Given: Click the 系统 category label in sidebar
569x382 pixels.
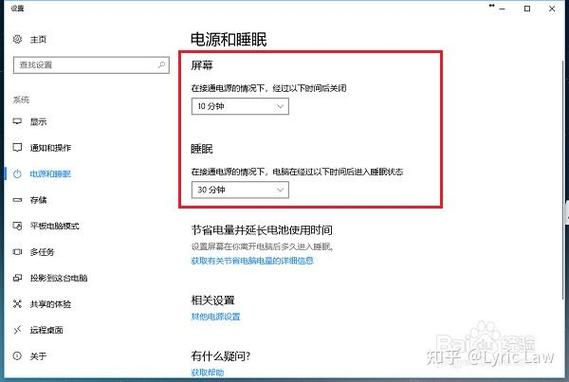Looking at the screenshot, I should pyautogui.click(x=21, y=99).
